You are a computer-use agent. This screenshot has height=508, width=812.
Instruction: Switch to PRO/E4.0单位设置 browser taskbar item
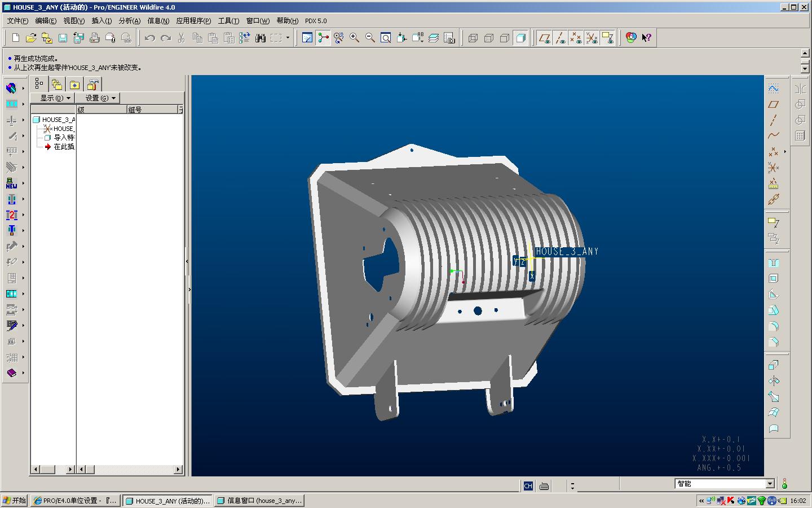pyautogui.click(x=75, y=501)
